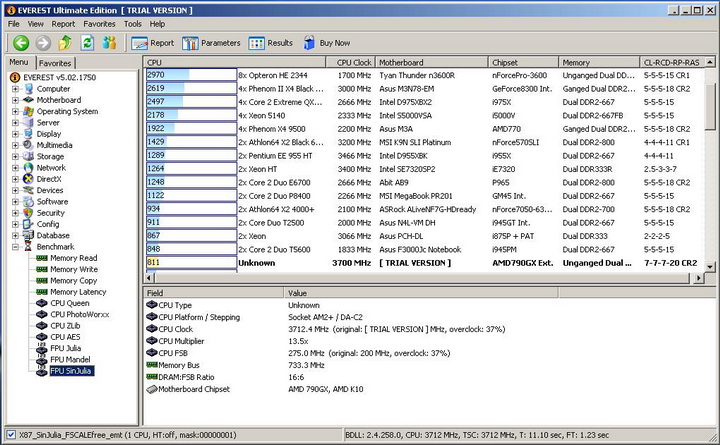Select the EVEREST v5.02.1750 root node
Image resolution: width=720 pixels, height=445 pixels.
54,77
